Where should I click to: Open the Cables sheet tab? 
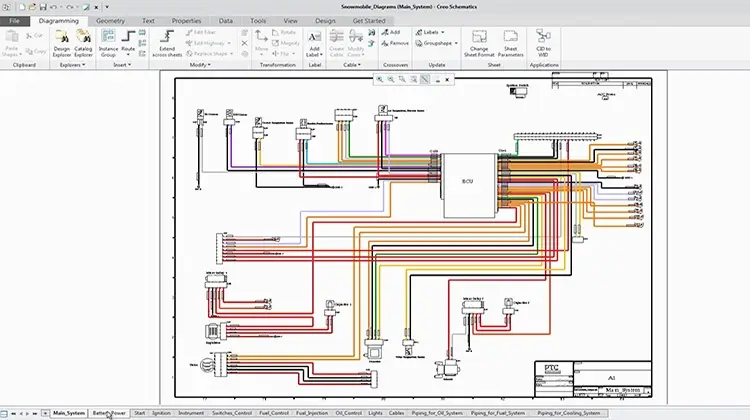(396, 413)
